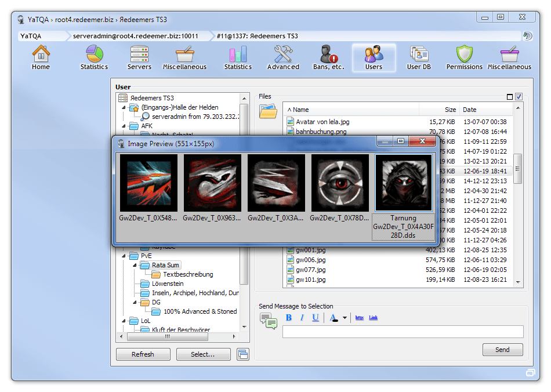Screen dimensions: 551x392
Task: Click the #11@1337: Redeemers TS3 breadcrumb
Action: [x=257, y=36]
